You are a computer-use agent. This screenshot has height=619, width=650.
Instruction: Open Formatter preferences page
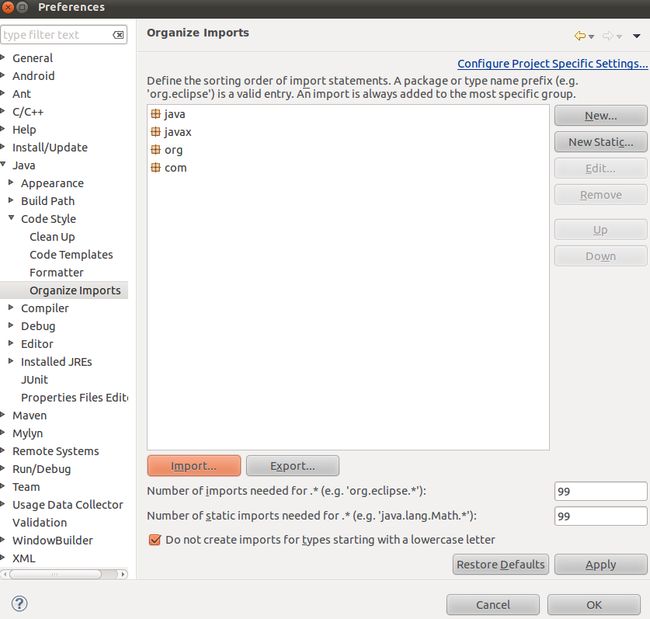click(56, 272)
